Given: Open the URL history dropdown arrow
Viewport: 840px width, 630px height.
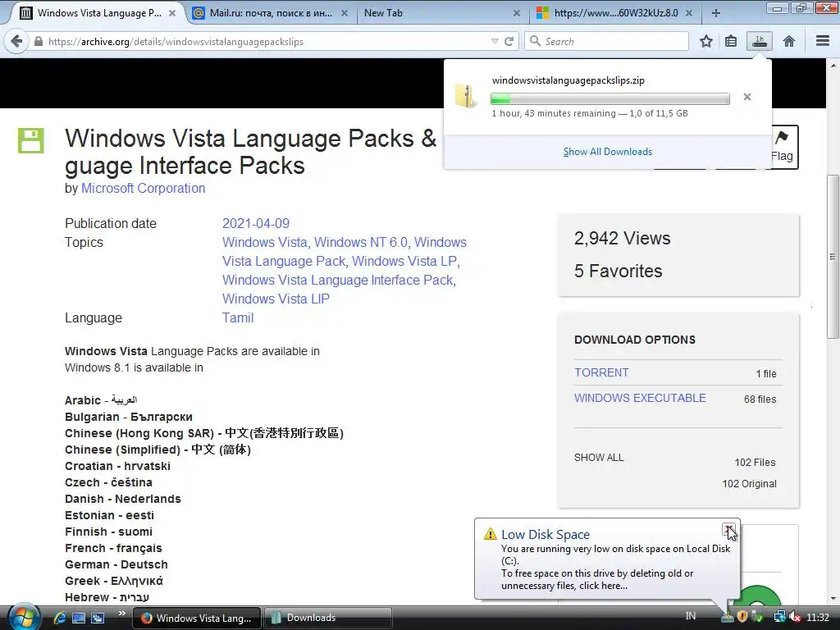Looking at the screenshot, I should (495, 41).
